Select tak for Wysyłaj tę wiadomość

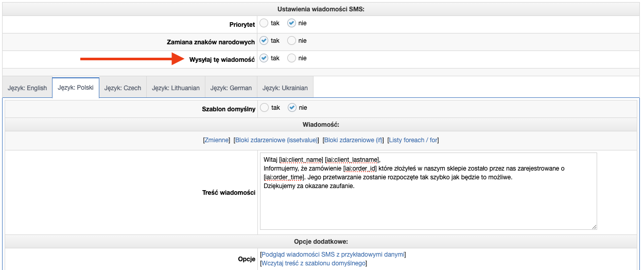tap(264, 58)
